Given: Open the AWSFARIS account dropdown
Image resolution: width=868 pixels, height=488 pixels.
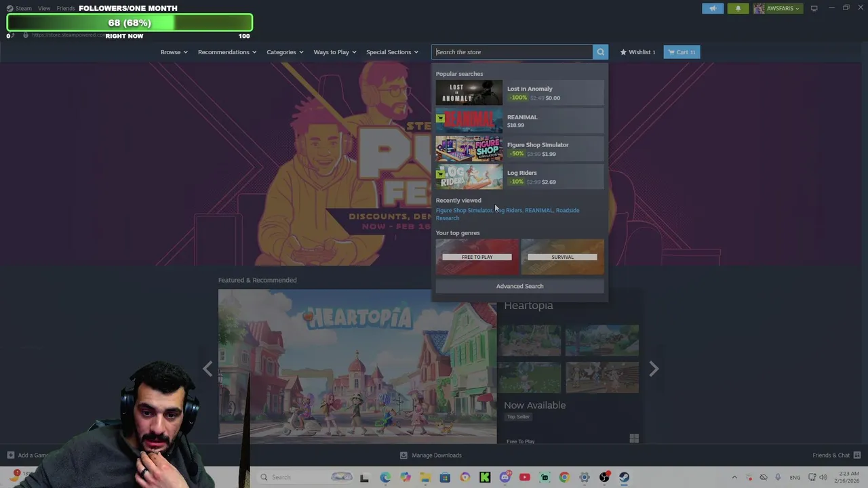Looking at the screenshot, I should click(x=777, y=8).
